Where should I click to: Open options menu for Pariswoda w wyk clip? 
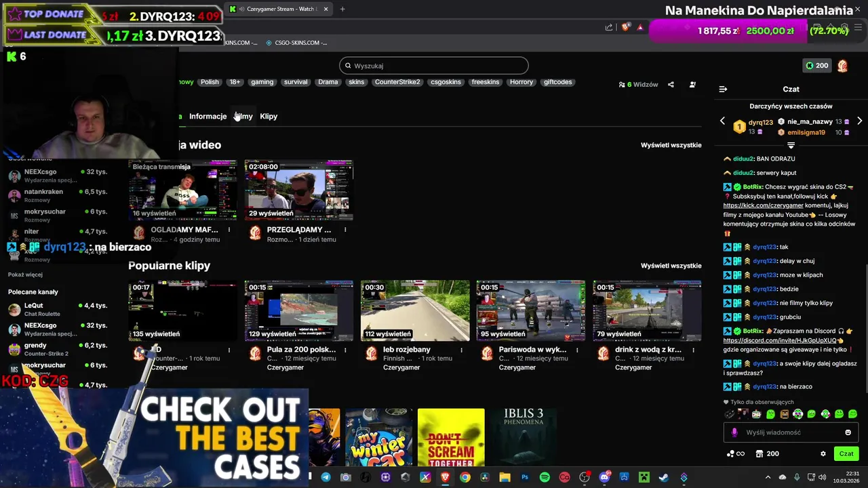[x=577, y=350]
